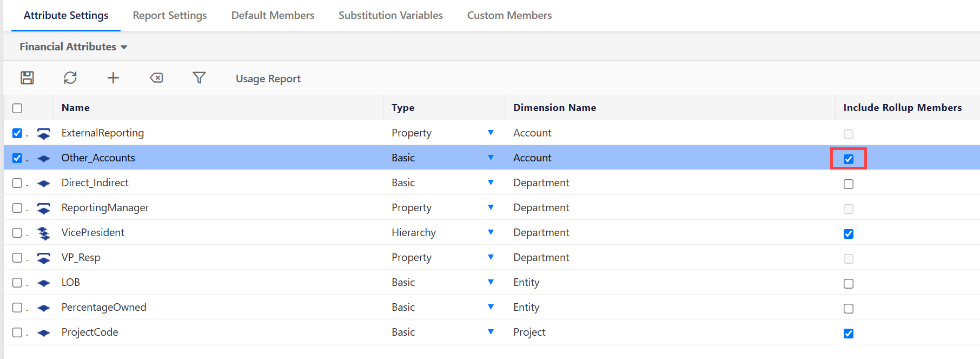Click the ReportingManager attribute name
Screen dimensions: 980x359
click(x=105, y=208)
